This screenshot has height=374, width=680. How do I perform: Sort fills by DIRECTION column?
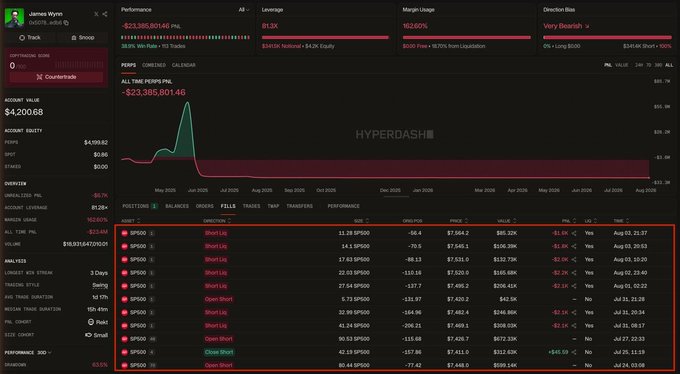click(x=217, y=221)
